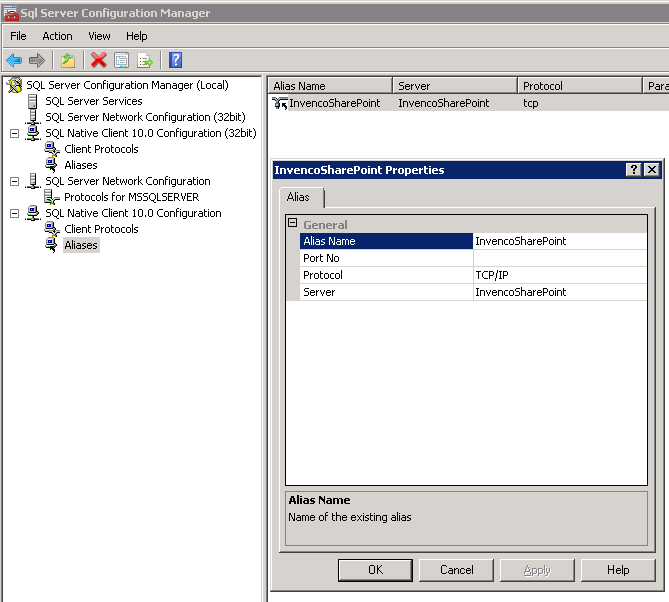Click the blue Back arrow toolbar icon
The height and width of the screenshot is (602, 669).
14,60
